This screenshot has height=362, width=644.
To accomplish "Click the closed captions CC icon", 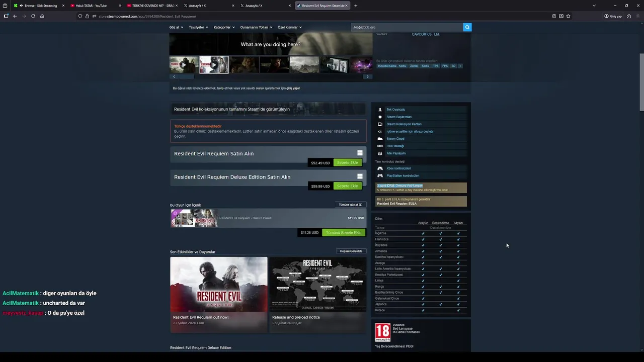I will pos(380,131).
